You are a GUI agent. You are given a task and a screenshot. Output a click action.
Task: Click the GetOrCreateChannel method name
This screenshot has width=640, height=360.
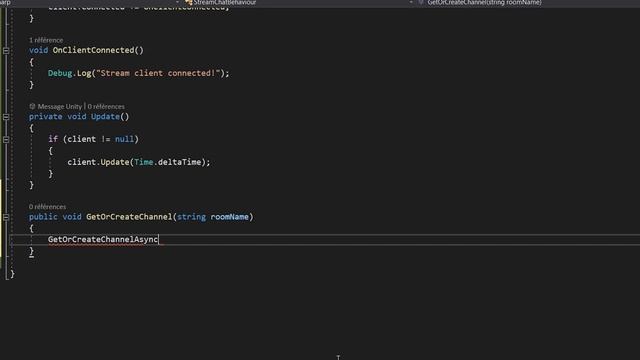pyautogui.click(x=129, y=217)
